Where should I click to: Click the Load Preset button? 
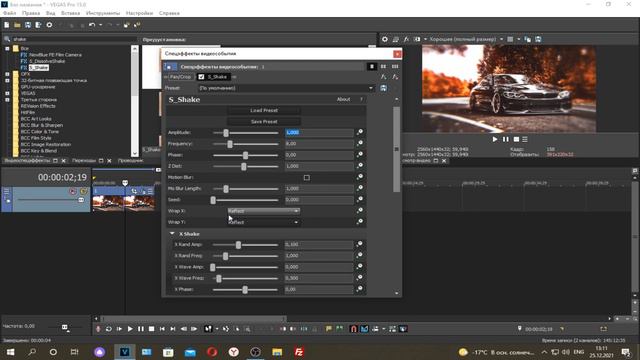tap(264, 111)
